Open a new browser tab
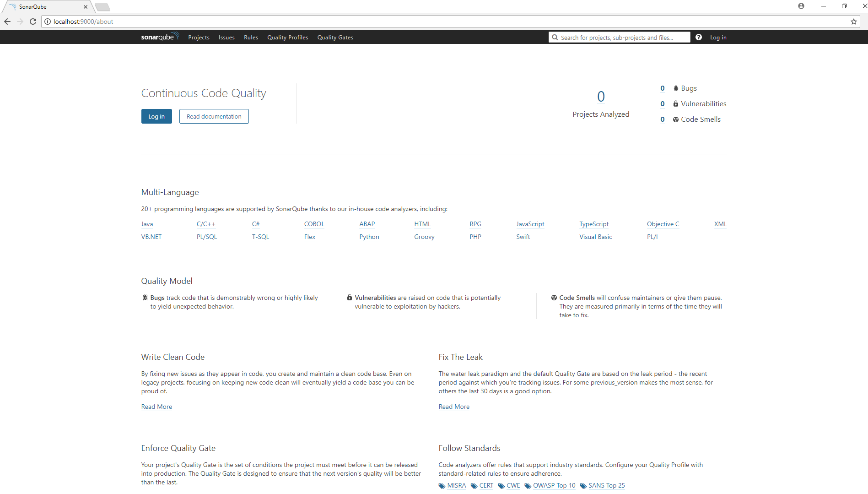The height and width of the screenshot is (494, 868). (102, 7)
